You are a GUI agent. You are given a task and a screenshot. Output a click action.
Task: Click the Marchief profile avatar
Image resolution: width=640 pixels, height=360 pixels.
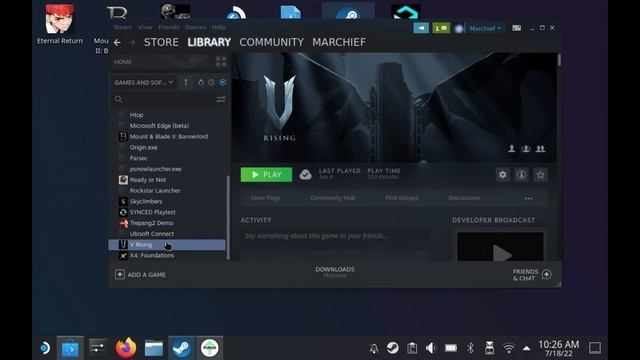(x=459, y=29)
